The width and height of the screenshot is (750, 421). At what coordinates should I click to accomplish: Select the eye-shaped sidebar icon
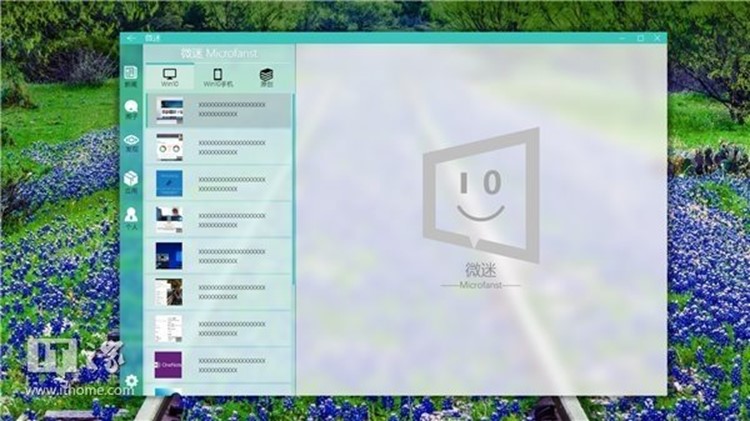(x=131, y=145)
